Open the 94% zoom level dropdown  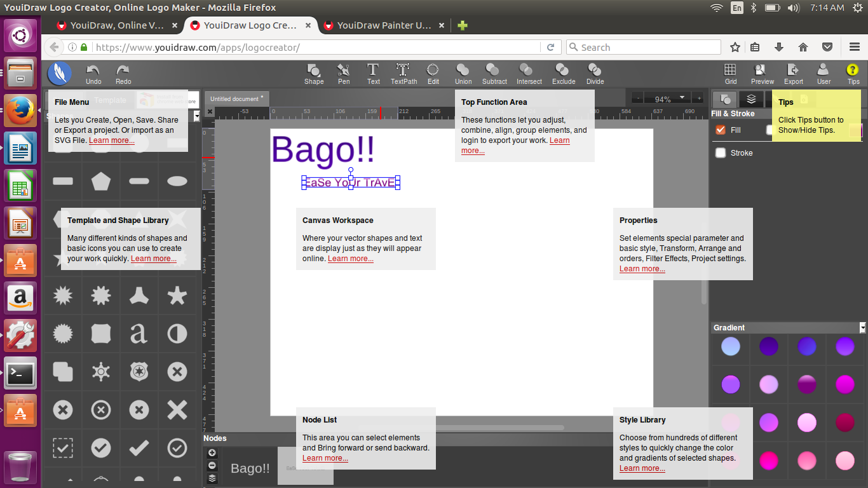point(667,98)
